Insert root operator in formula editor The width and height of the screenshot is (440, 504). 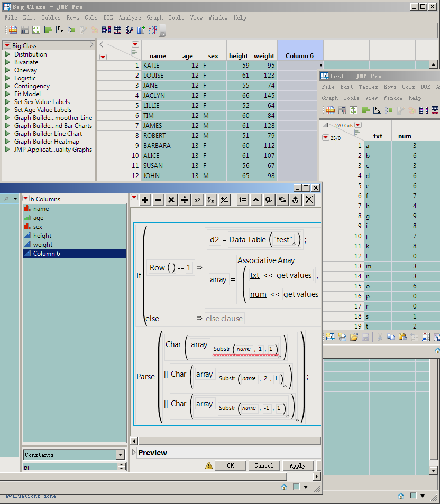(x=211, y=200)
